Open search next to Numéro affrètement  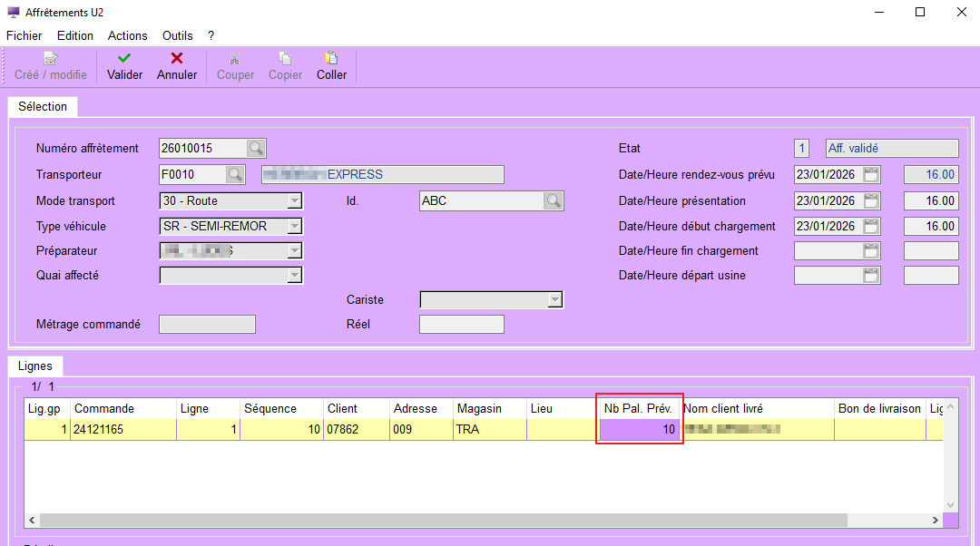(x=257, y=148)
